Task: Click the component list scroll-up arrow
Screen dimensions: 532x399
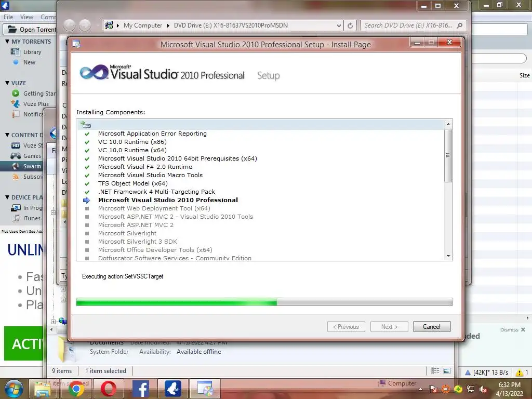Action: [x=448, y=124]
